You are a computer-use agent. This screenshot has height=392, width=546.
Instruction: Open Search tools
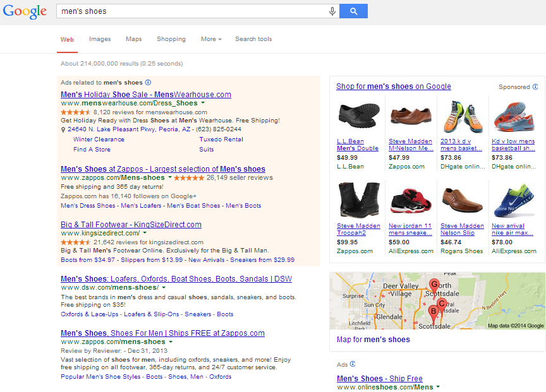(253, 39)
